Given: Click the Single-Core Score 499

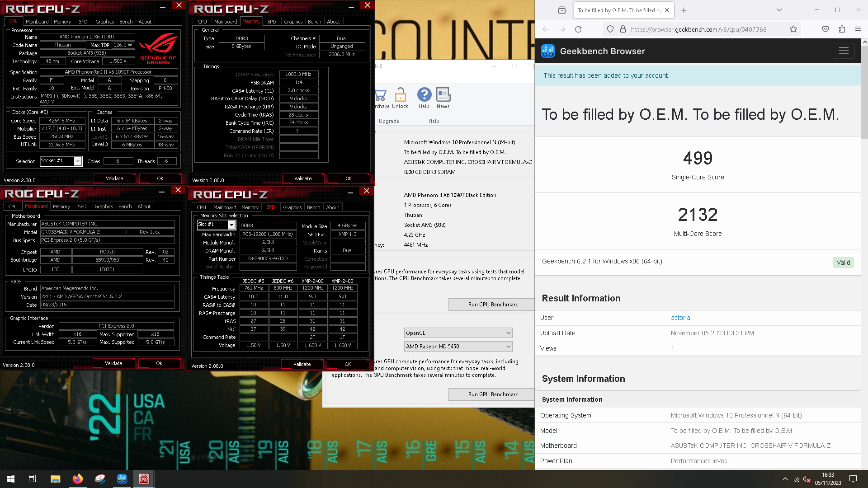Looking at the screenshot, I should [x=698, y=158].
